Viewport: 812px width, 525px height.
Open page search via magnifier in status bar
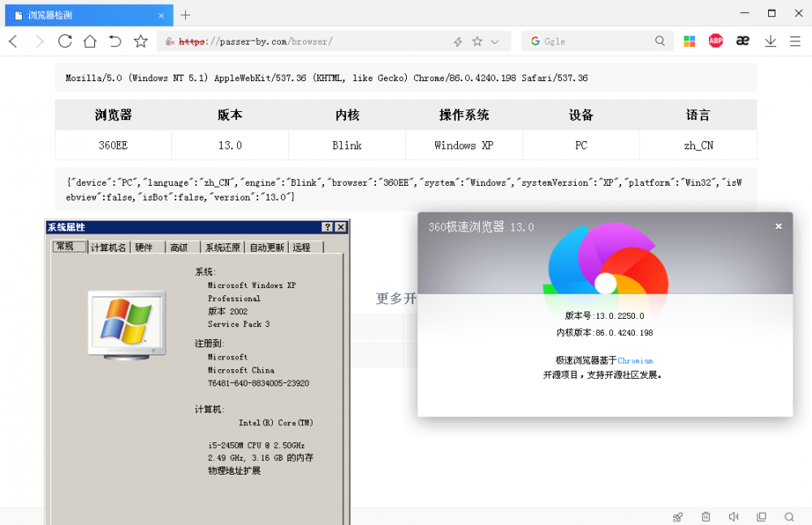click(789, 517)
